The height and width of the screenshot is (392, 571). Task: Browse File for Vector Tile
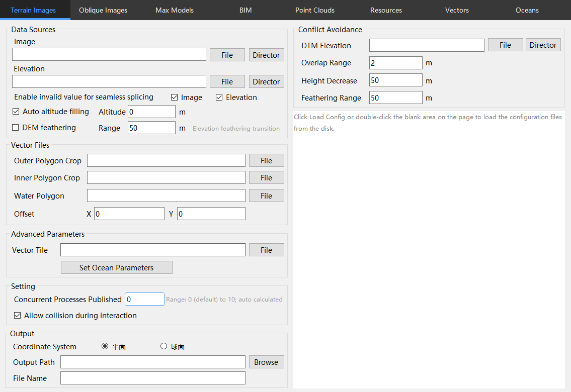[x=267, y=250]
